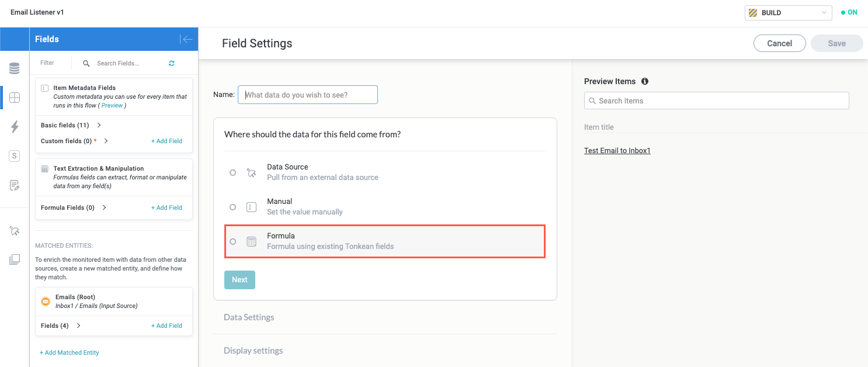Click the Add Matched Entity link
868x367 pixels.
[69, 352]
